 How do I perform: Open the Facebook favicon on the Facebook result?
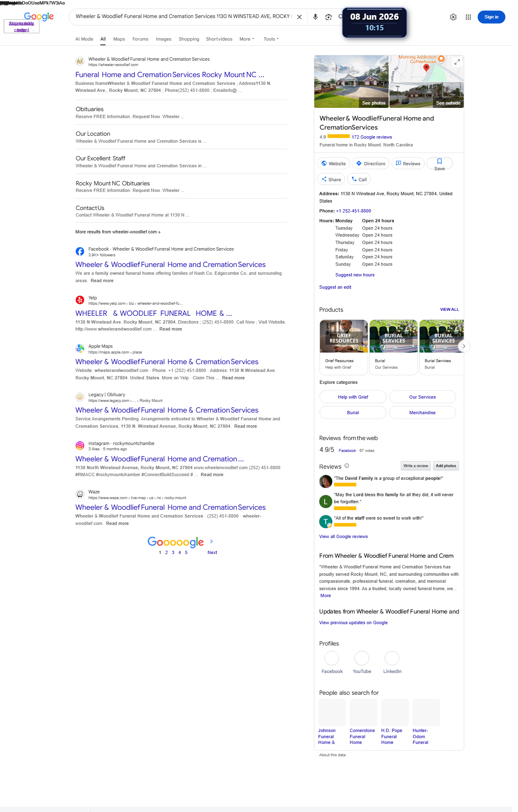(x=80, y=251)
